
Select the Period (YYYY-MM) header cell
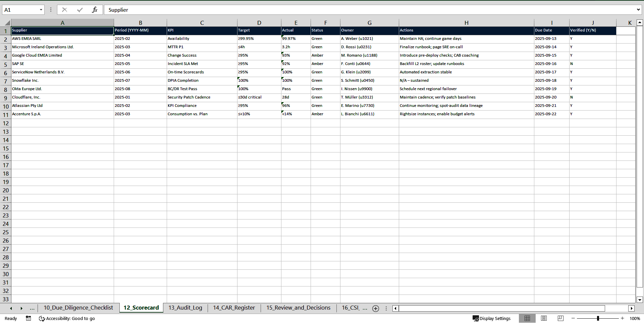140,30
